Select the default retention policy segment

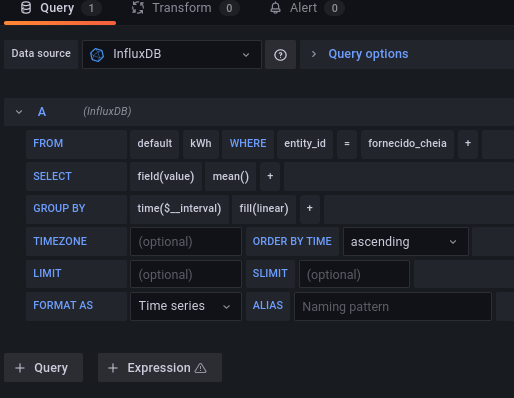pos(155,144)
